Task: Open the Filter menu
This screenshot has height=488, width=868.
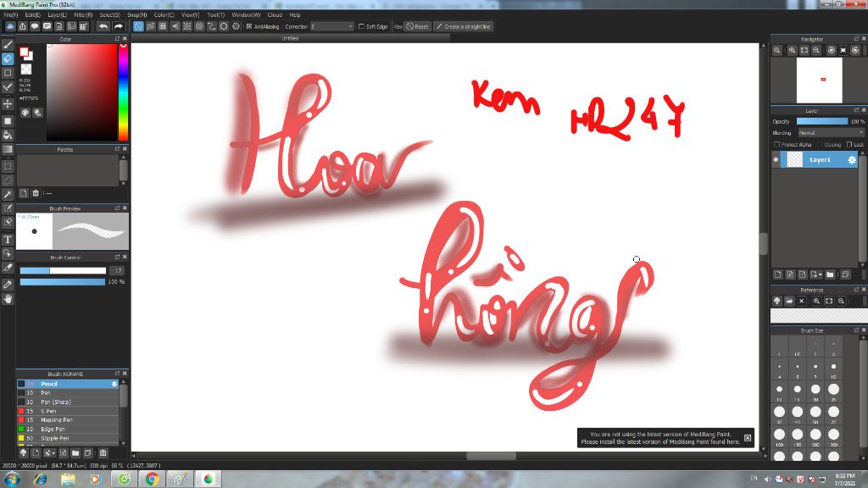Action: point(83,15)
